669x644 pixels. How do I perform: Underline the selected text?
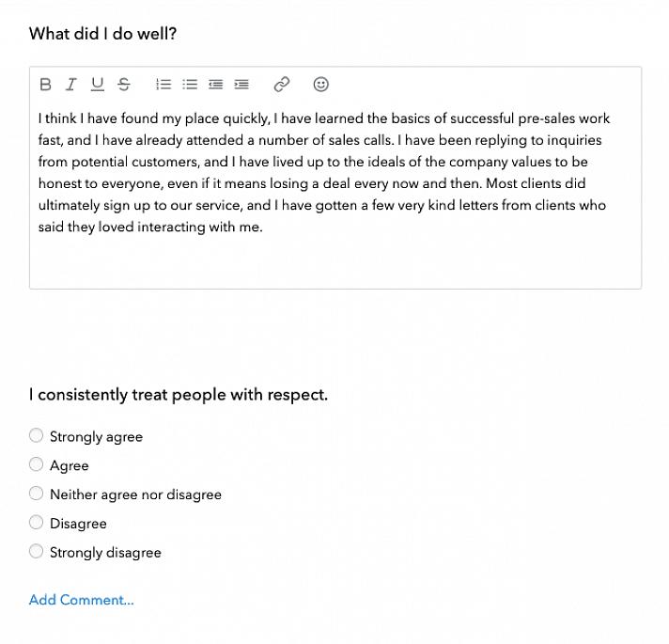tap(97, 85)
